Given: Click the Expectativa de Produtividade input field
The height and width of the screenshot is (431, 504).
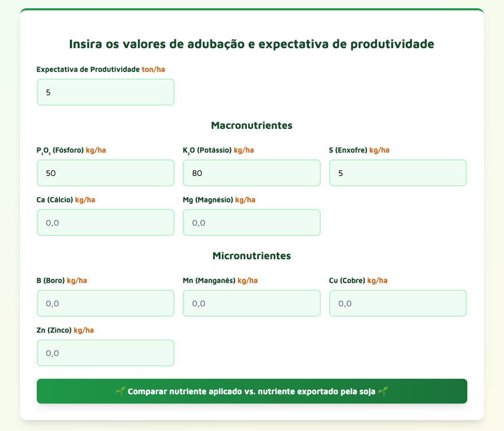Looking at the screenshot, I should [106, 92].
